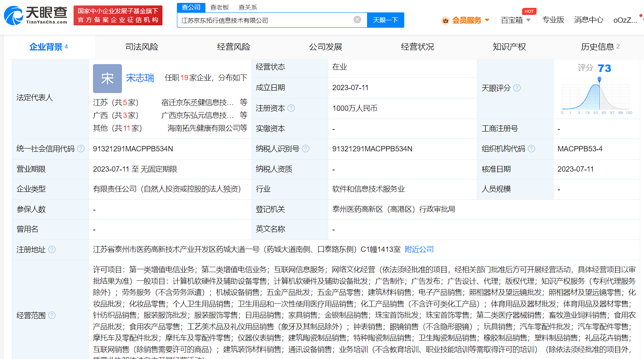Image resolution: width=644 pixels, height=359 pixels.
Task: Open the 宋志瑞 legal representative link
Action: coord(140,78)
